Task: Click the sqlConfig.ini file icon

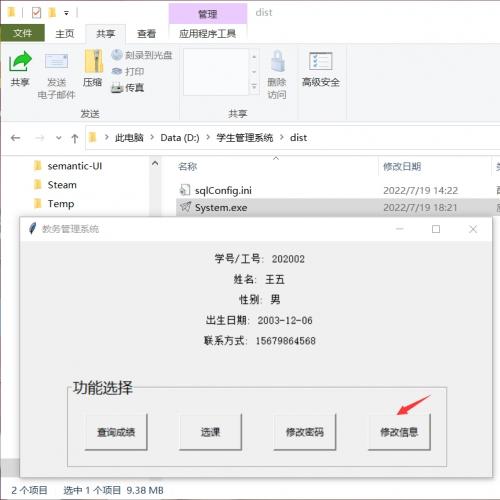Action: [x=185, y=190]
